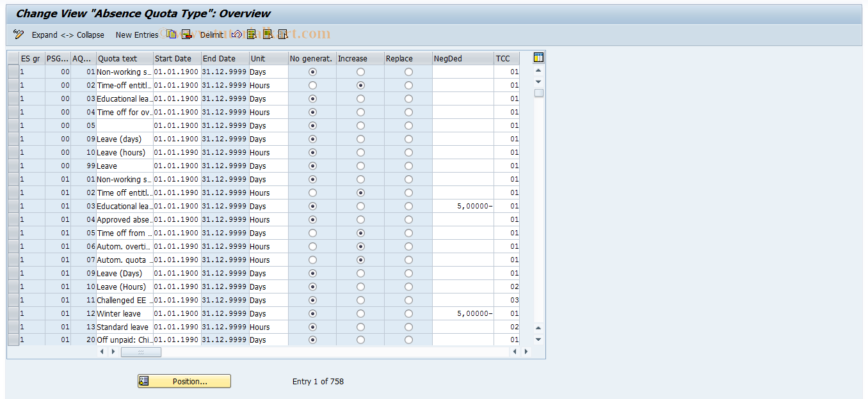
Task: Click vertical scrollbar thumb near top
Action: [x=539, y=93]
